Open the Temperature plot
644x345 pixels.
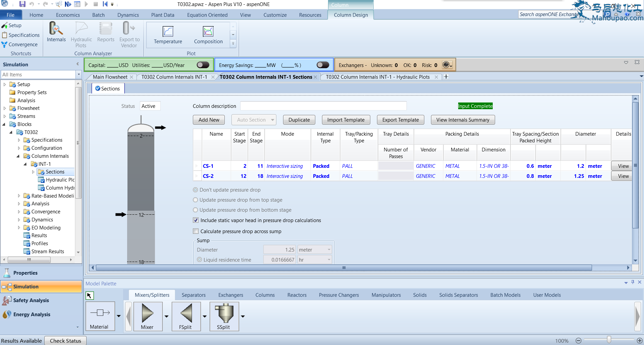tap(168, 35)
